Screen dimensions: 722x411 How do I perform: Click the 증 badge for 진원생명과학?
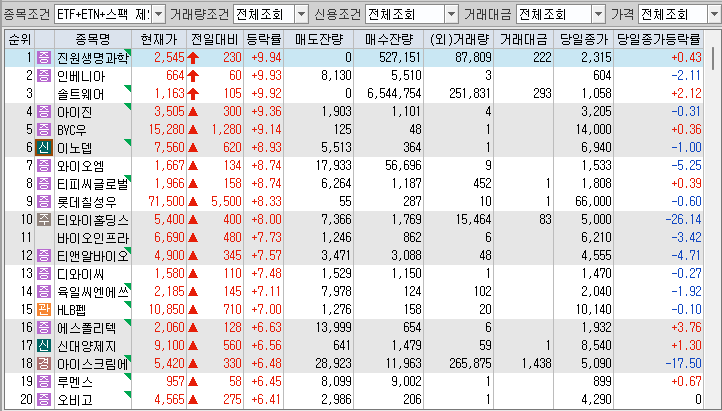(44, 58)
